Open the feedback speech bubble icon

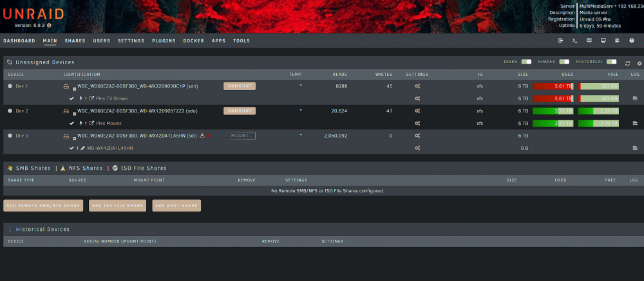[x=589, y=41]
